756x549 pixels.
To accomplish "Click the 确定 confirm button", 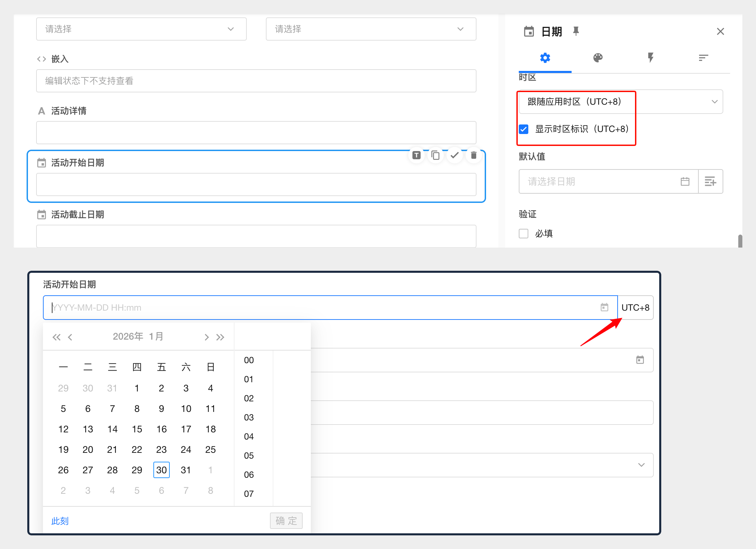I will pos(286,521).
